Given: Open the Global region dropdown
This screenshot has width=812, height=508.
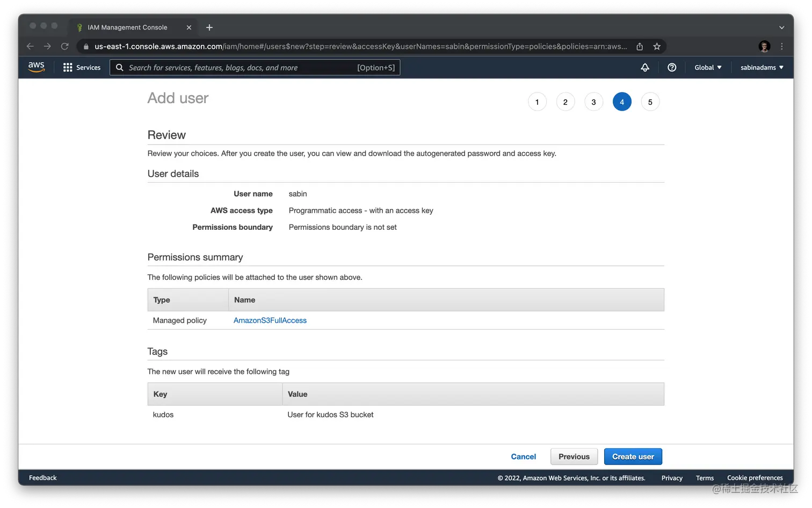Looking at the screenshot, I should [x=707, y=67].
